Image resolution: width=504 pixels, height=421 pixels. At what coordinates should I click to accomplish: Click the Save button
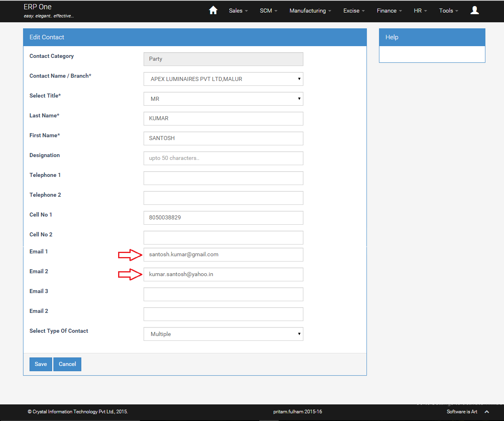(40, 364)
